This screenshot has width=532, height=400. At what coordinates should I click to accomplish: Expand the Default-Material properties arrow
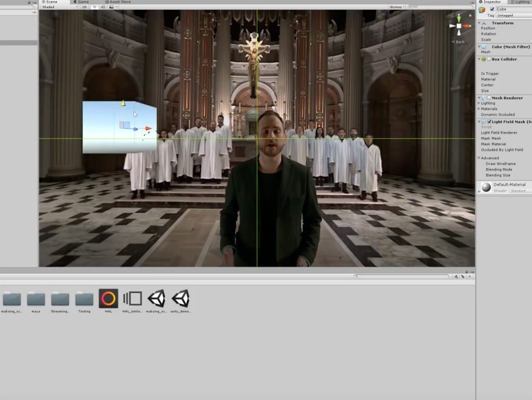click(x=479, y=191)
